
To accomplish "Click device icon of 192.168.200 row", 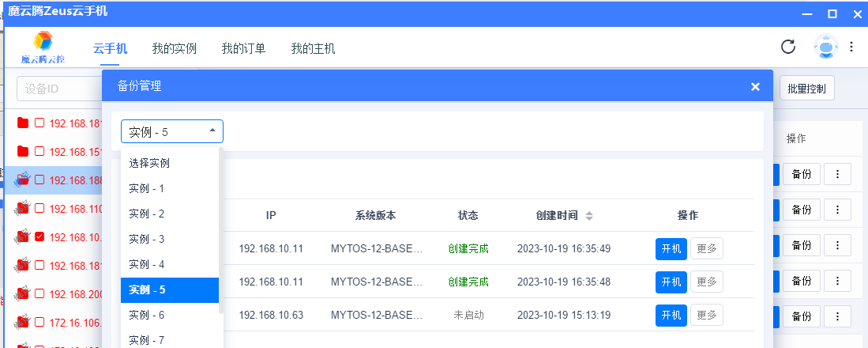I will 23,293.
